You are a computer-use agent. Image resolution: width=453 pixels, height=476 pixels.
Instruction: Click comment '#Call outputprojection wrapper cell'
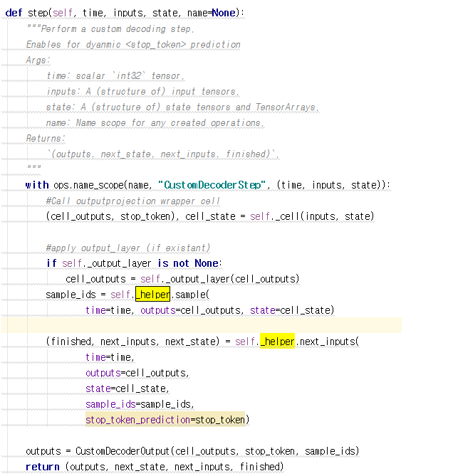point(132,201)
